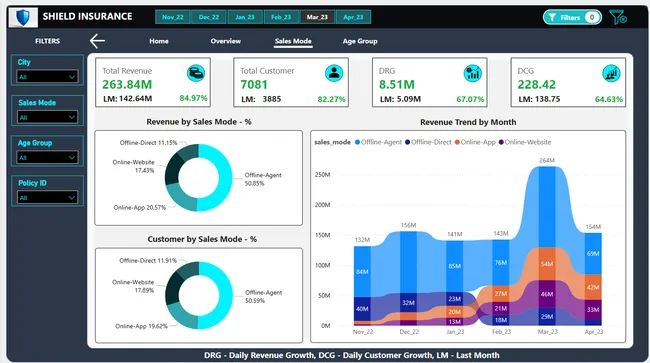Image resolution: width=650 pixels, height=363 pixels.
Task: Click the Shield Insurance logo icon
Action: coord(23,17)
